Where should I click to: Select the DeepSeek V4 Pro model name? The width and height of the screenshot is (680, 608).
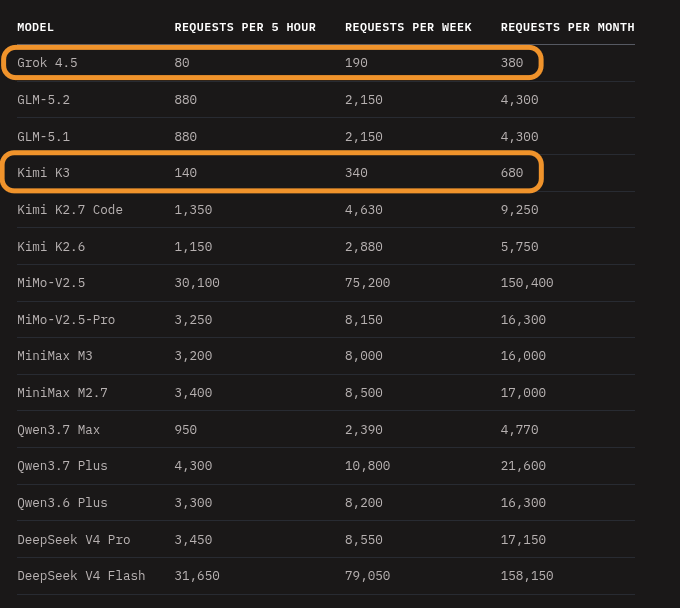click(x=74, y=540)
